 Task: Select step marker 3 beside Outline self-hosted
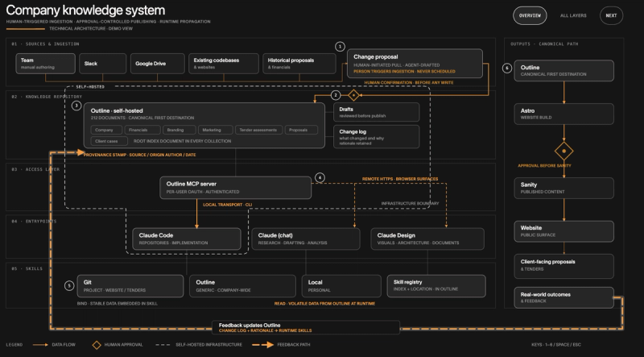click(x=76, y=106)
